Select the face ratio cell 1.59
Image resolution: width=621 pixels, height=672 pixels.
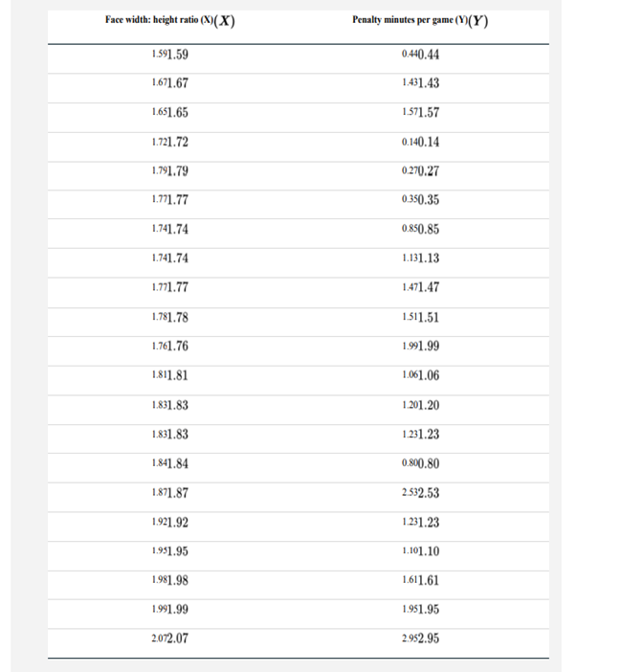[x=169, y=54]
